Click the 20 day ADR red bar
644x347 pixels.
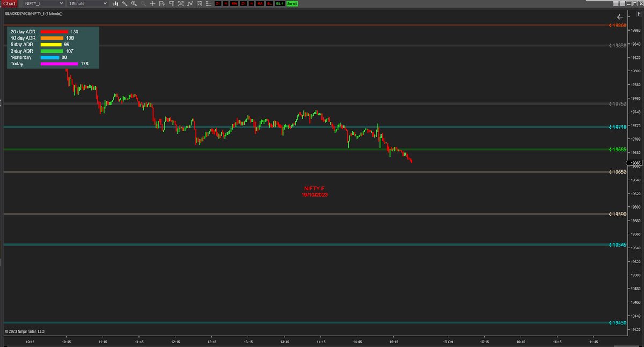point(54,32)
